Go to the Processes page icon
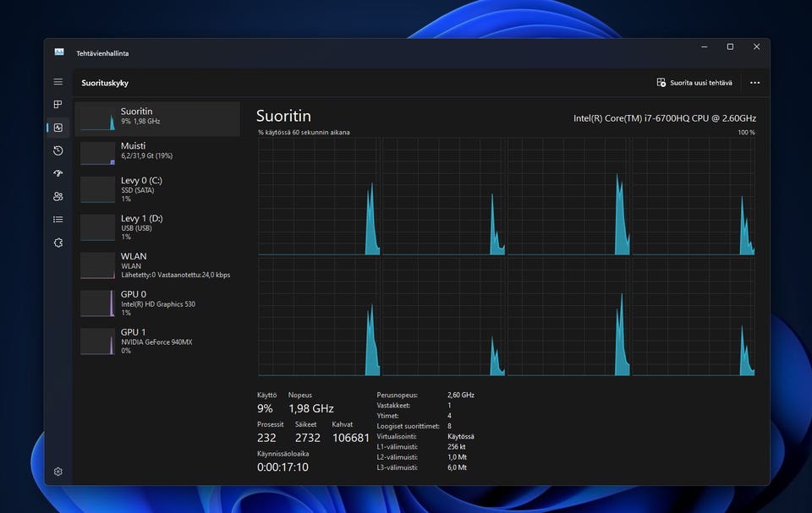 point(58,105)
